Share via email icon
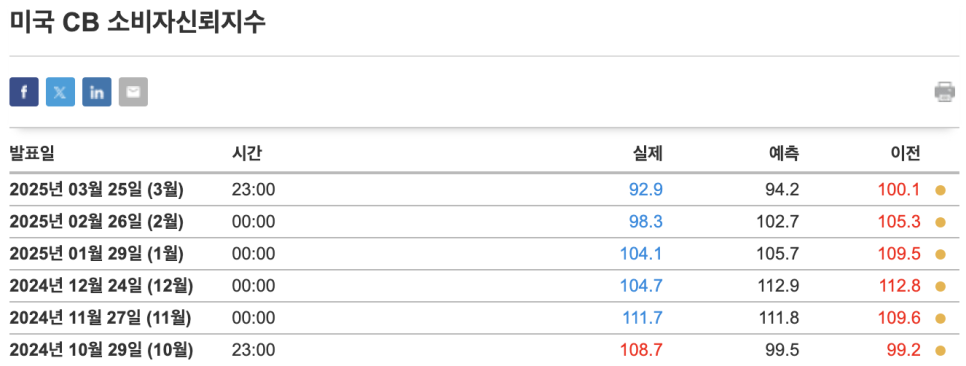 click(133, 92)
